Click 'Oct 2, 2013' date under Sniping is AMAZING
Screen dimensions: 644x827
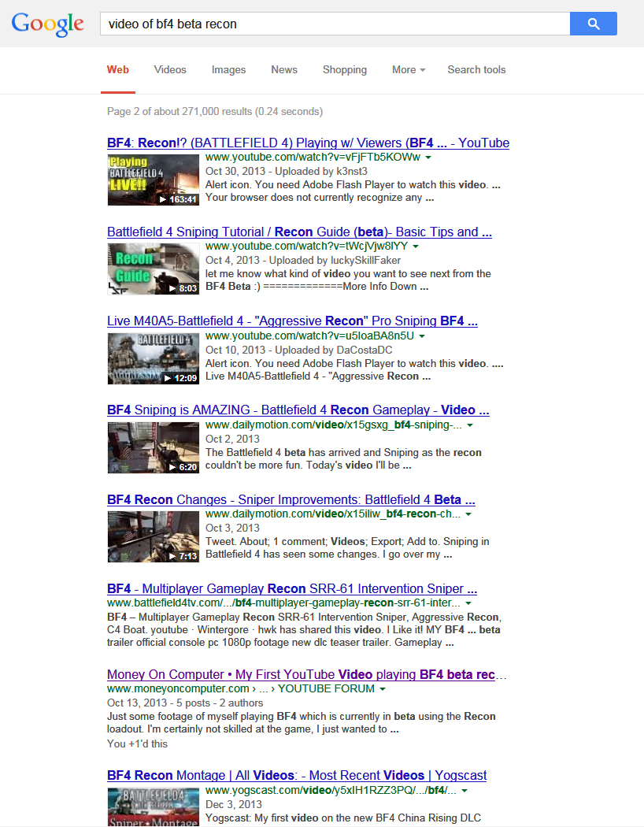232,439
